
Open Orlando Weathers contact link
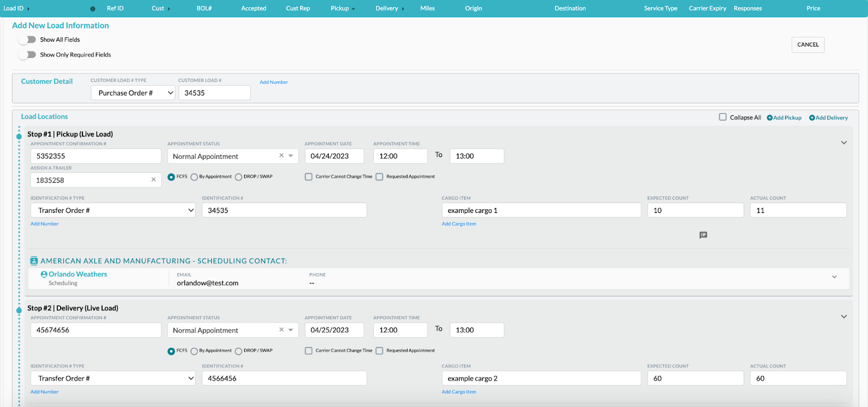pyautogui.click(x=78, y=274)
